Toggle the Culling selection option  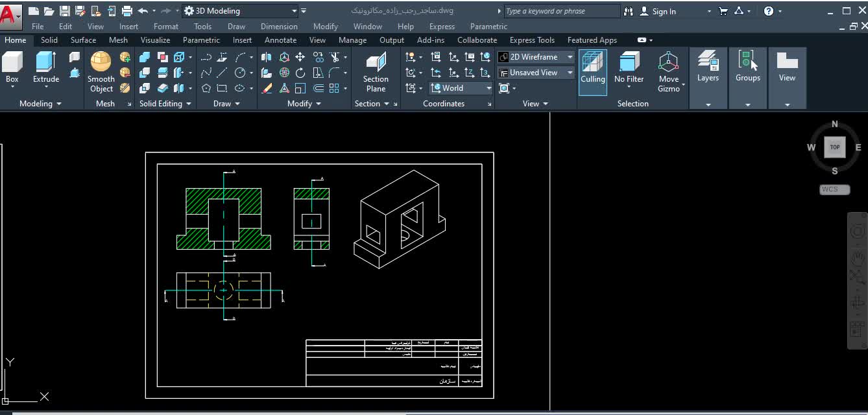(x=592, y=72)
